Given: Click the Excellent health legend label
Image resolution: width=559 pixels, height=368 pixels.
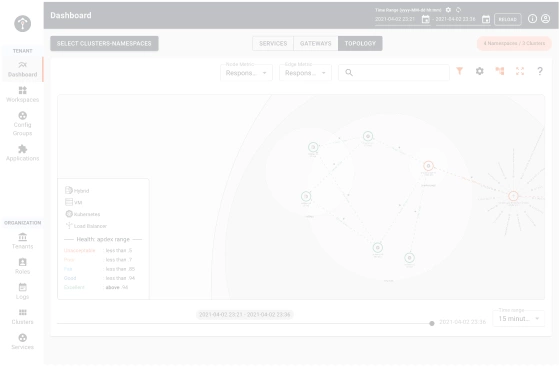Looking at the screenshot, I should click(x=74, y=287).
